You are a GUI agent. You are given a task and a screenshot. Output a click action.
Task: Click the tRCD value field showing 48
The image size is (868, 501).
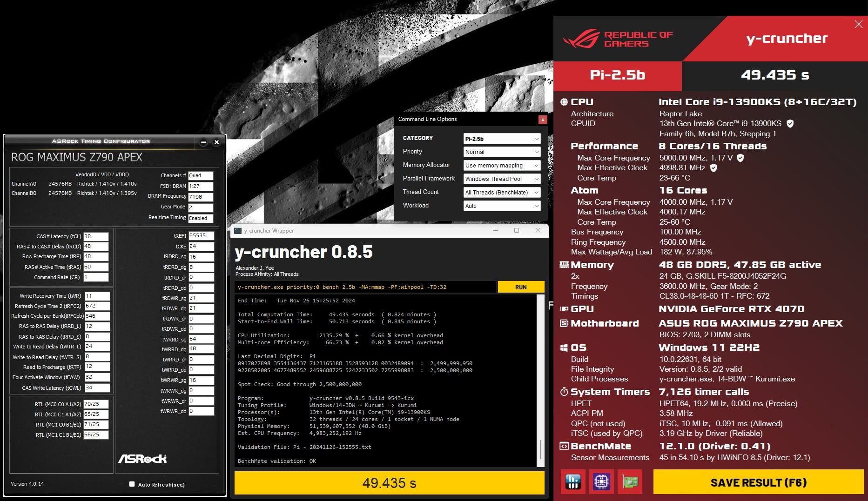click(x=96, y=247)
